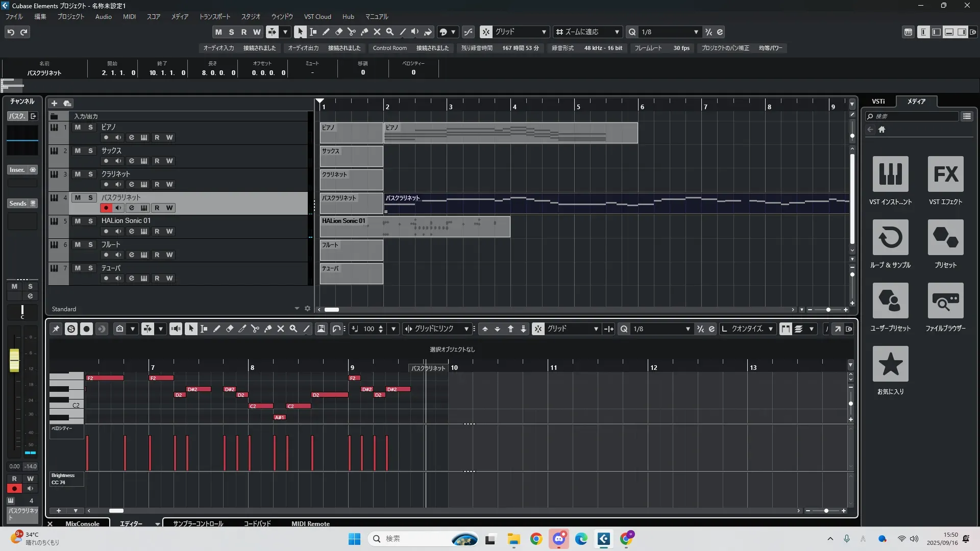Screen dimensions: 980x551
Task: Expand the グリッドにリンク dropdown in the key editor
Action: 466,329
